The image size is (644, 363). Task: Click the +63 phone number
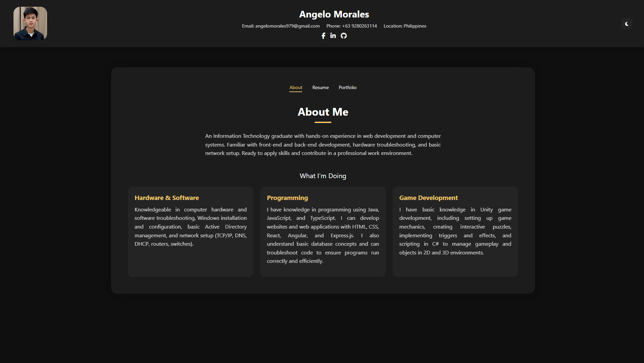(359, 26)
